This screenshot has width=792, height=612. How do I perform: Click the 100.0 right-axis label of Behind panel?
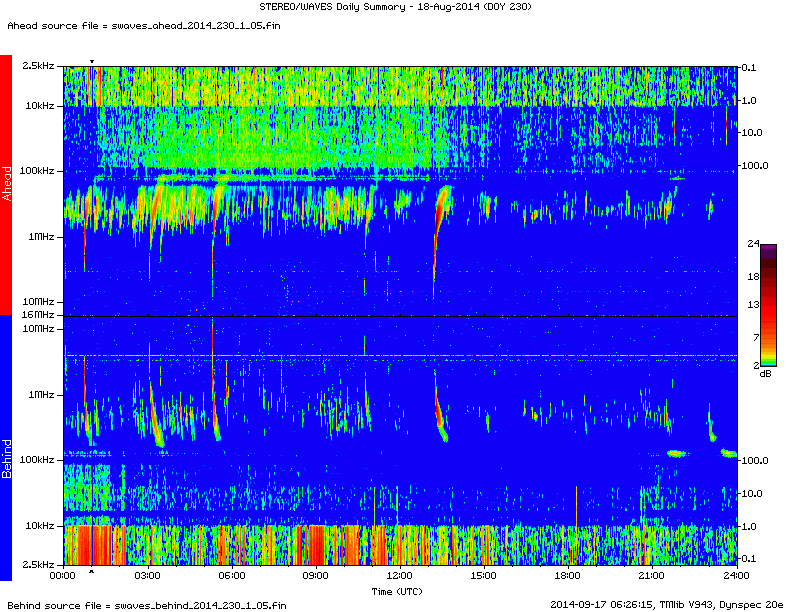pyautogui.click(x=755, y=461)
